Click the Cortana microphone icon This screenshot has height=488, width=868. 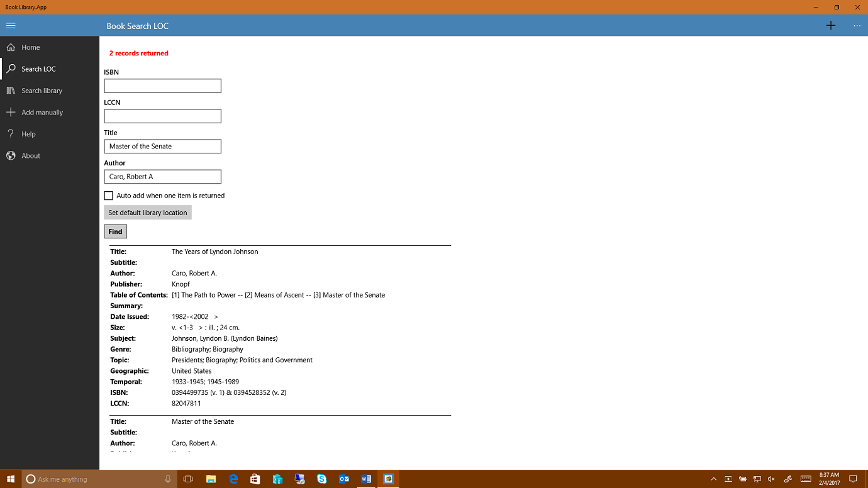click(168, 479)
